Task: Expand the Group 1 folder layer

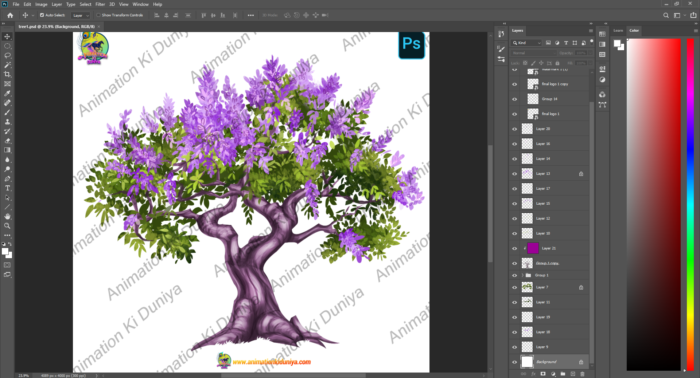Action: pyautogui.click(x=522, y=275)
